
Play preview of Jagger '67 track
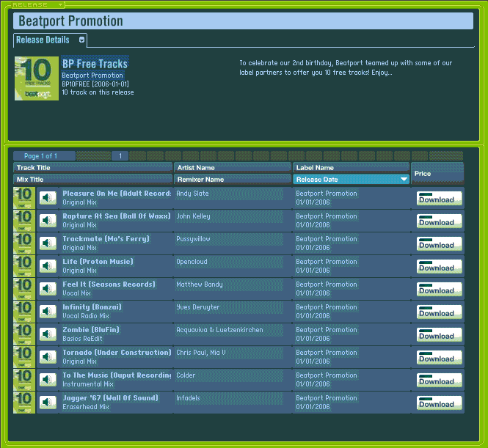[x=48, y=402]
